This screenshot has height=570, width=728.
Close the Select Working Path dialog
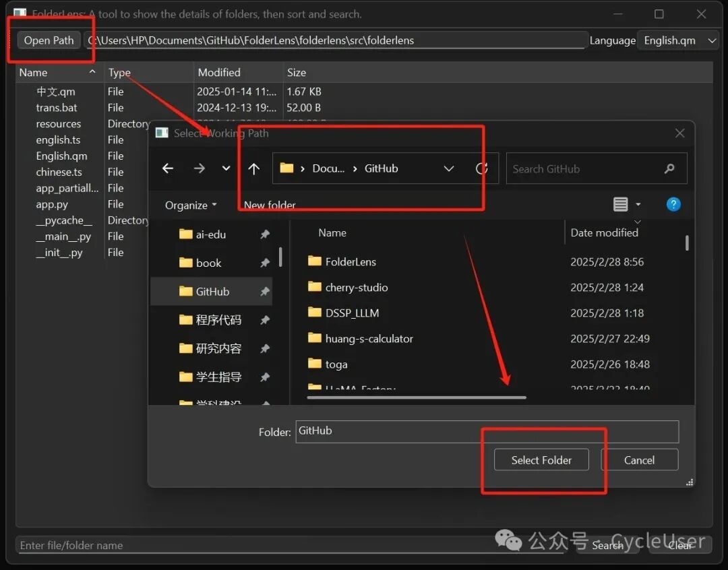(679, 133)
